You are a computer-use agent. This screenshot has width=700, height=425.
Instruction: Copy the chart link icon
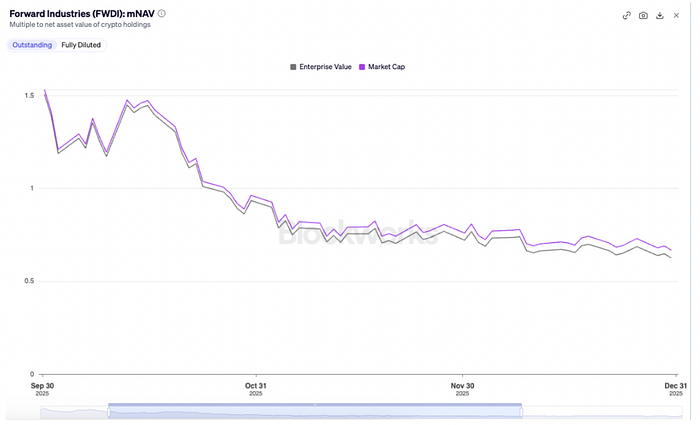coord(627,15)
